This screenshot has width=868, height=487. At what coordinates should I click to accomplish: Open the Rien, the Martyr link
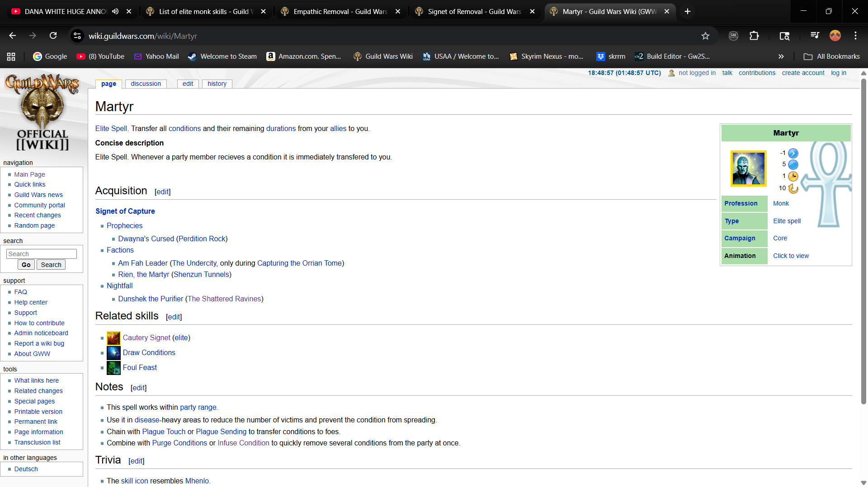coord(144,274)
